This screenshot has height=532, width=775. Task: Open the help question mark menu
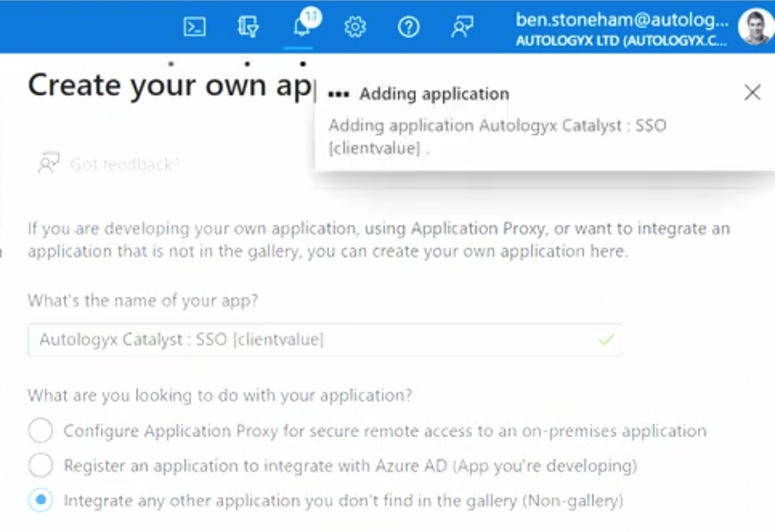point(409,27)
